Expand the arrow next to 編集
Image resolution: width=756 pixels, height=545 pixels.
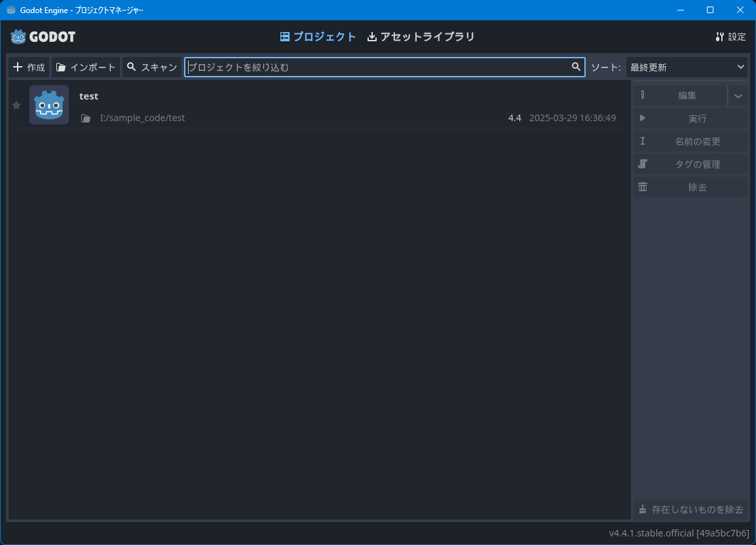click(x=738, y=96)
